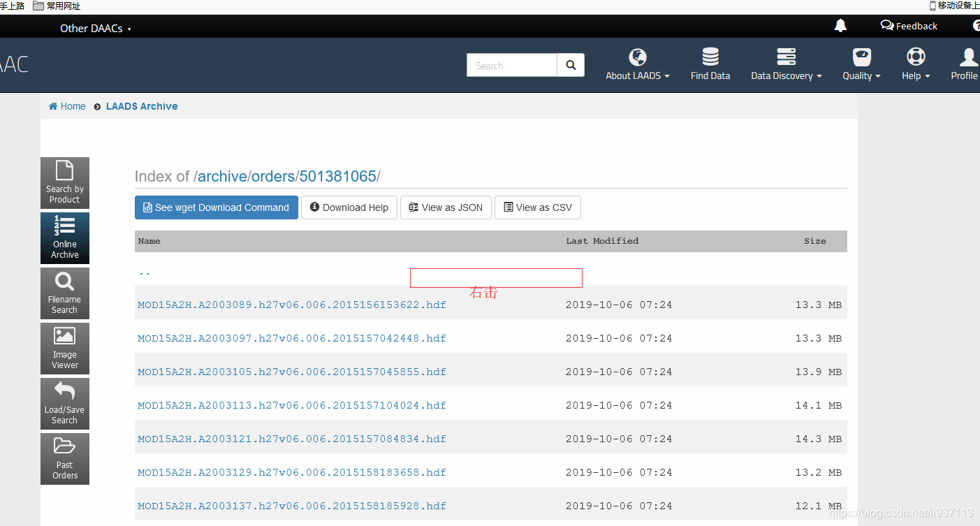The height and width of the screenshot is (526, 980).
Task: Go to parent directory '..' link
Action: pyautogui.click(x=144, y=272)
